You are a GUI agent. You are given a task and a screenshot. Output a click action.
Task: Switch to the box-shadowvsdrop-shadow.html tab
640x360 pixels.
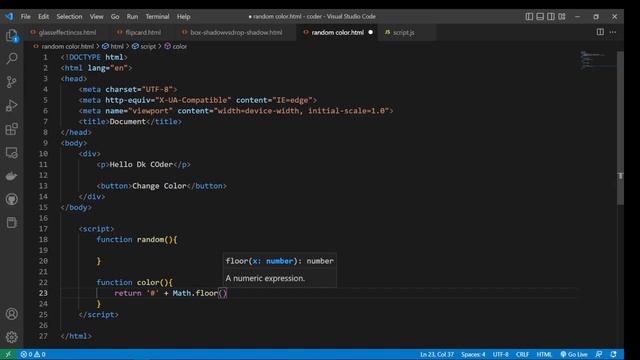(x=236, y=32)
